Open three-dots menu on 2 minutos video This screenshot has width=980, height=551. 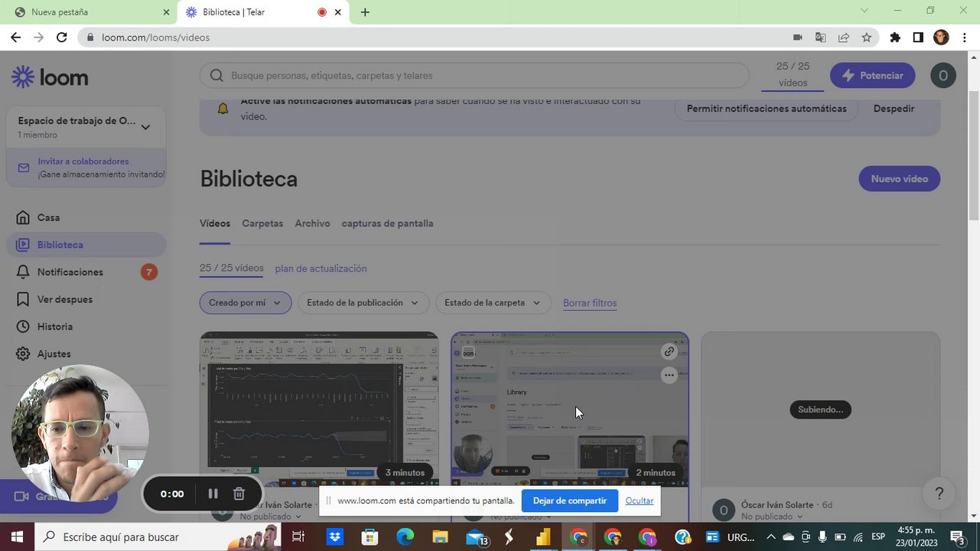669,375
